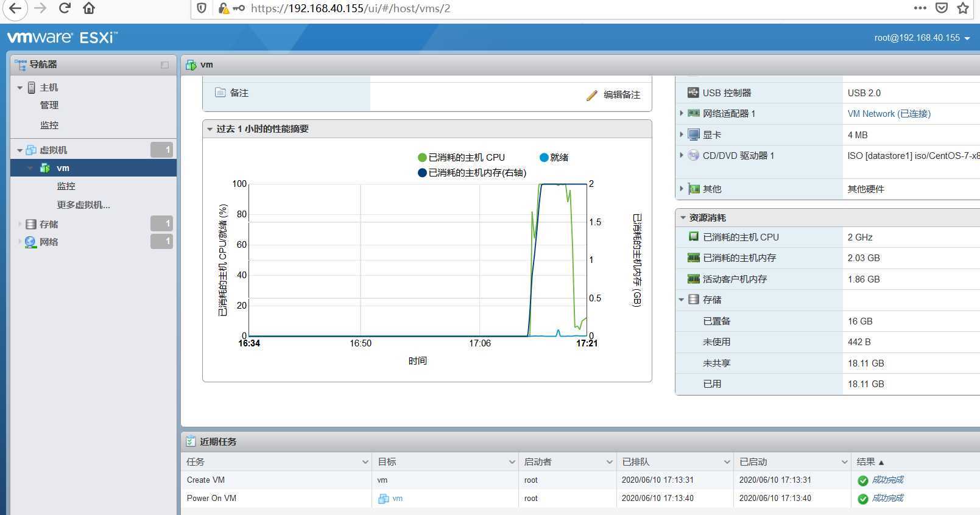The height and width of the screenshot is (515, 980).
Task: Reload the page with the refresh icon
Action: pyautogui.click(x=65, y=9)
